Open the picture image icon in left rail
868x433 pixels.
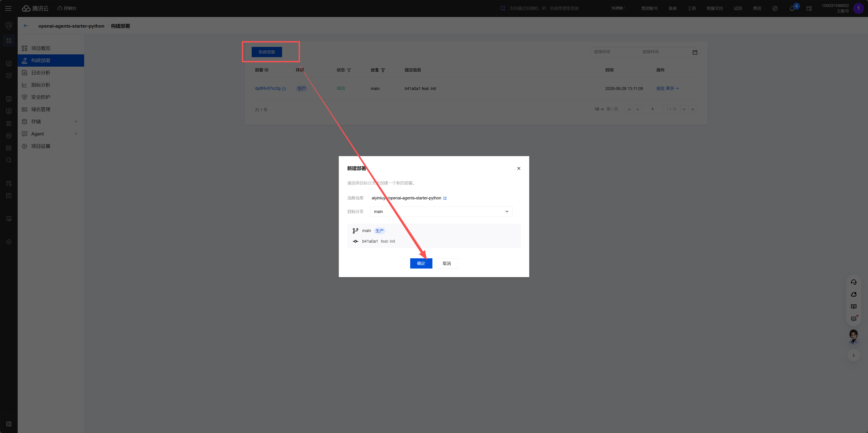pyautogui.click(x=9, y=219)
